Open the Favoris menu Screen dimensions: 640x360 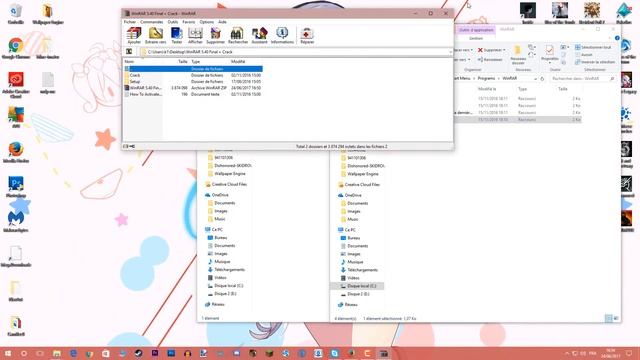pyautogui.click(x=189, y=22)
